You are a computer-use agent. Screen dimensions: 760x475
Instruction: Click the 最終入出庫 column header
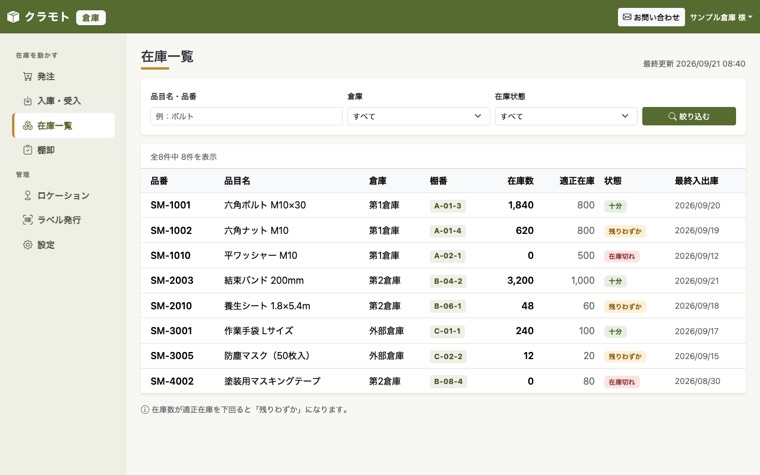697,181
